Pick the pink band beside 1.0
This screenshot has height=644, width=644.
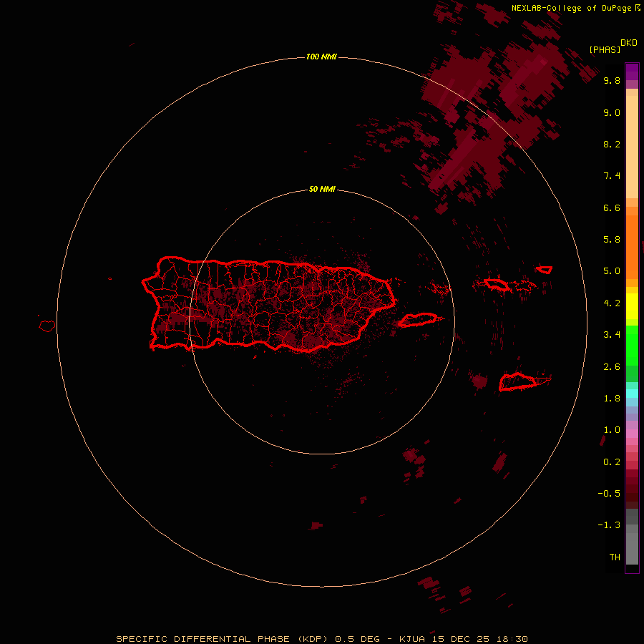632,434
